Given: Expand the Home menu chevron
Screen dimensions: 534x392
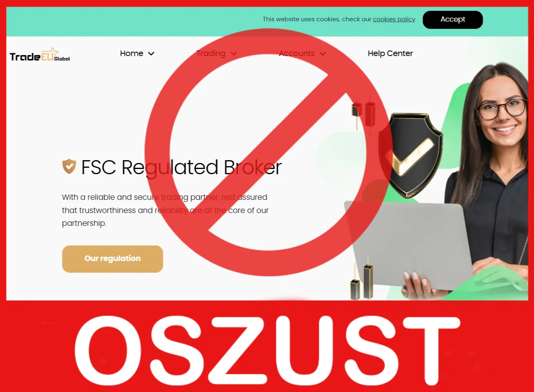Looking at the screenshot, I should pos(151,54).
